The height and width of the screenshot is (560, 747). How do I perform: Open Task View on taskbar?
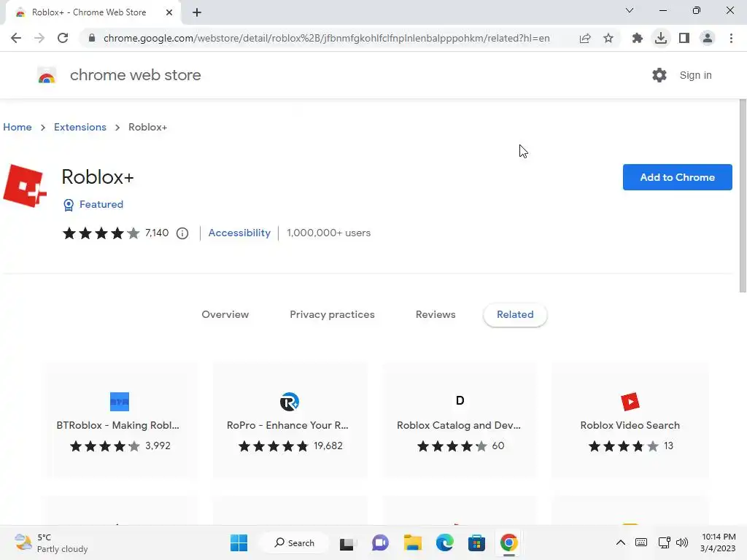tap(347, 543)
